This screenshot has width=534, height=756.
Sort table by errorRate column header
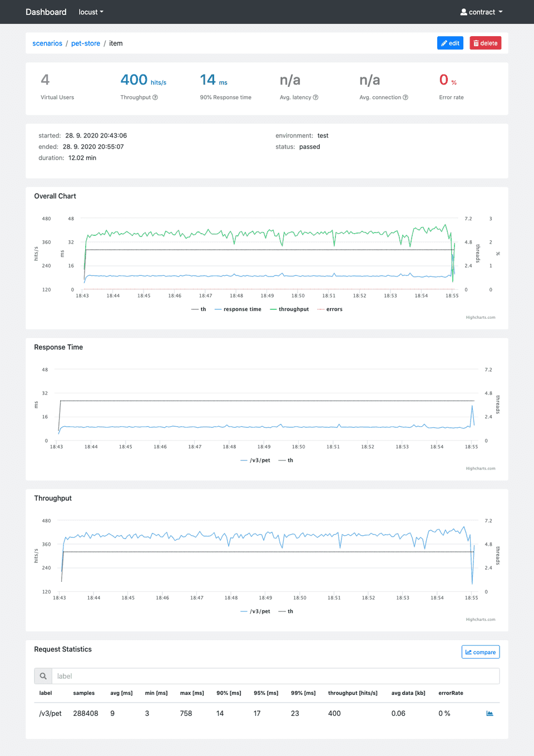click(x=451, y=693)
